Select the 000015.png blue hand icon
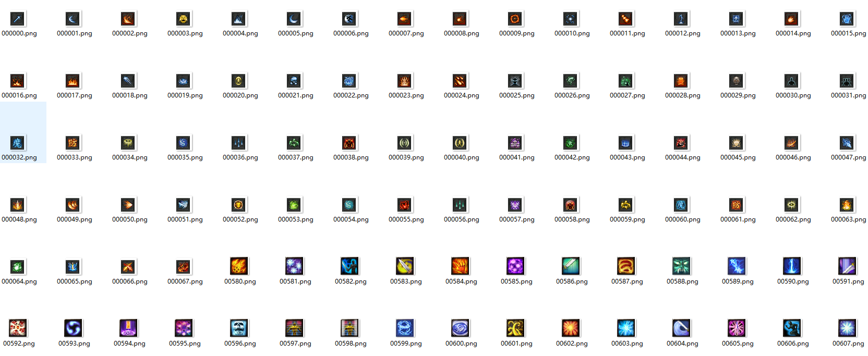 pyautogui.click(x=847, y=19)
